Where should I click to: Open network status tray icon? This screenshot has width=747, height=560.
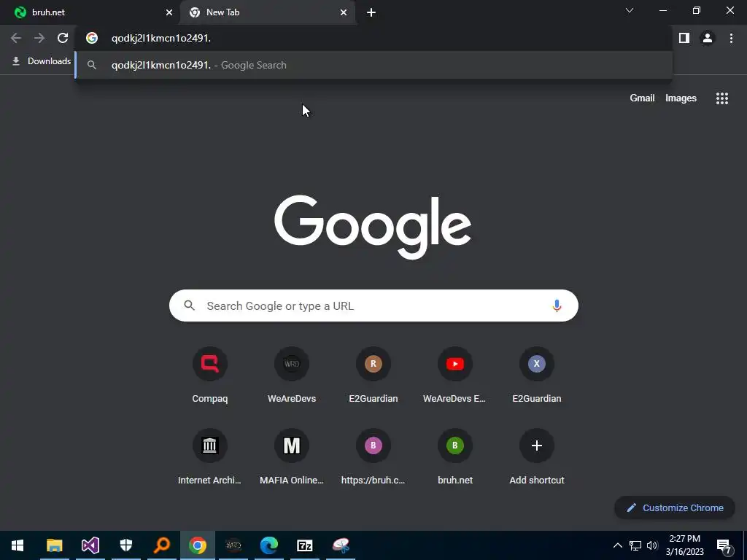click(635, 545)
